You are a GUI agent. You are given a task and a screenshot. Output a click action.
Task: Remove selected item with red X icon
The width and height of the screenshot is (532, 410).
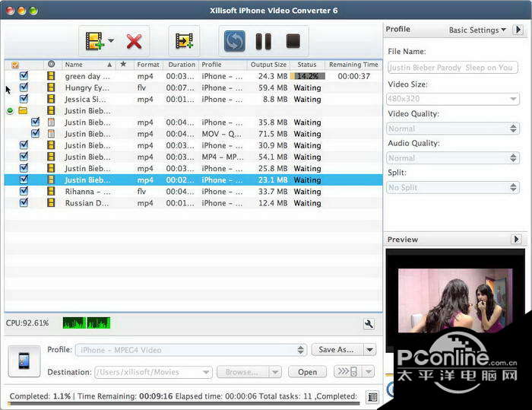[134, 41]
